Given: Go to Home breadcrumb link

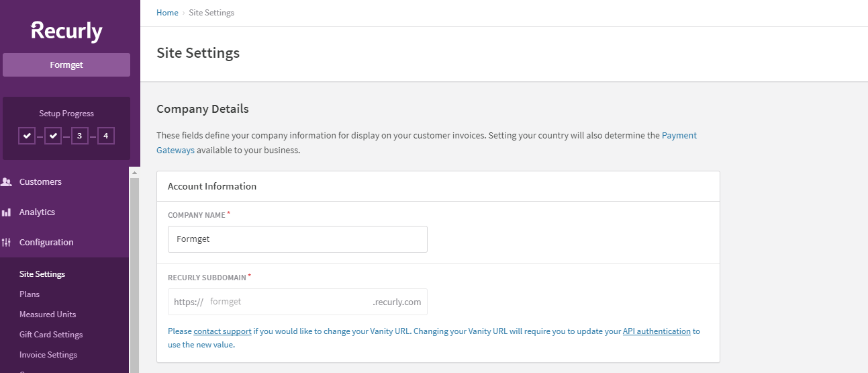Looking at the screenshot, I should click(x=167, y=13).
